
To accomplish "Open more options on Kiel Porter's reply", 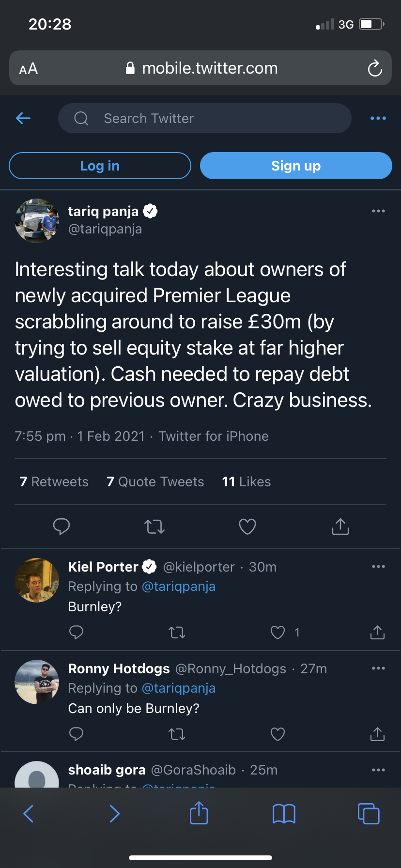I will [x=378, y=567].
